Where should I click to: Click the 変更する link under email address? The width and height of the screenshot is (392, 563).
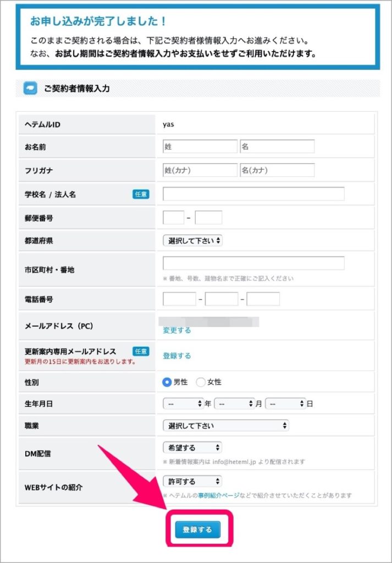[x=176, y=330]
